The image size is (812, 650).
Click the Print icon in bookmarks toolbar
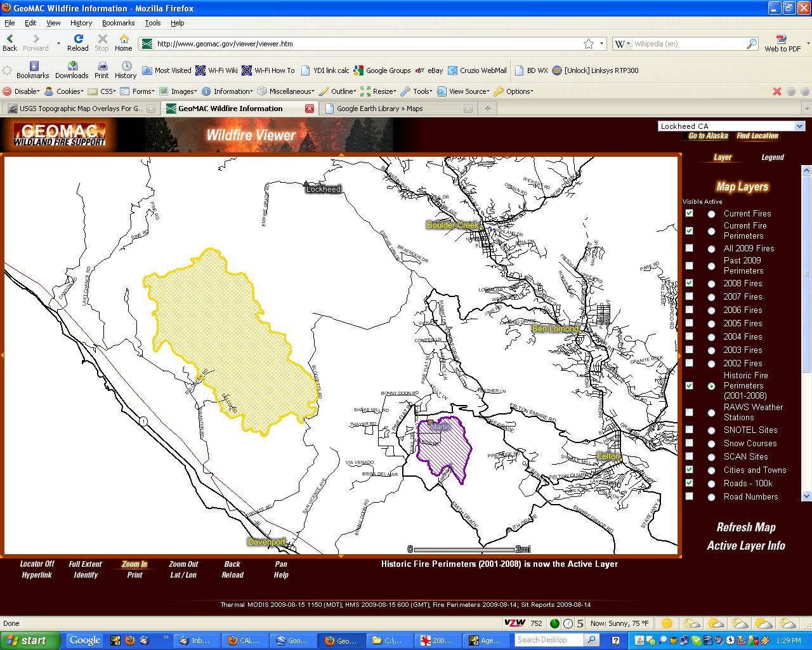pyautogui.click(x=102, y=66)
